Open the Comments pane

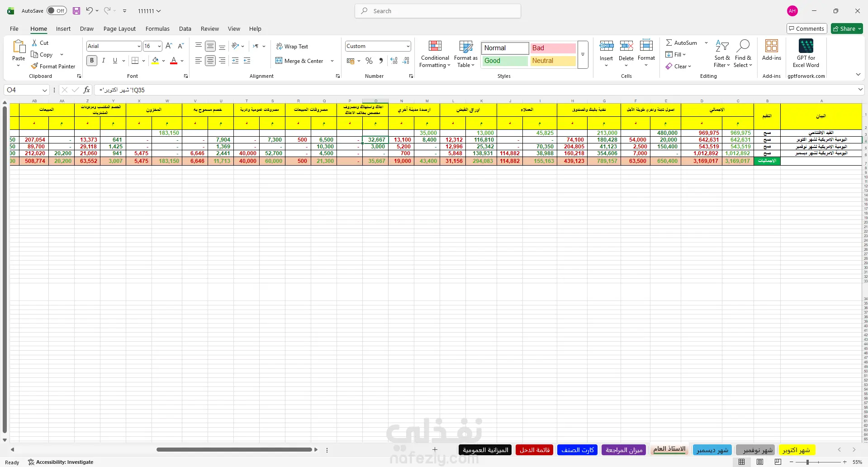[807, 29]
